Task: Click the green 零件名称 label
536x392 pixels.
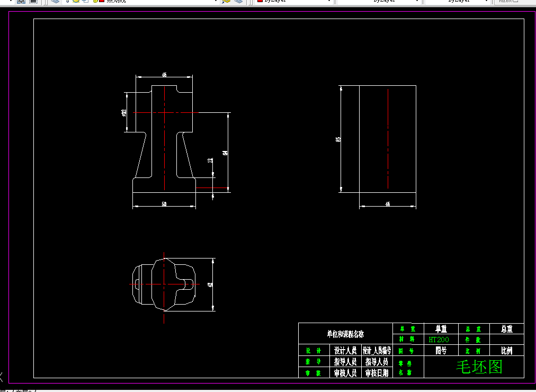Action: point(405,368)
